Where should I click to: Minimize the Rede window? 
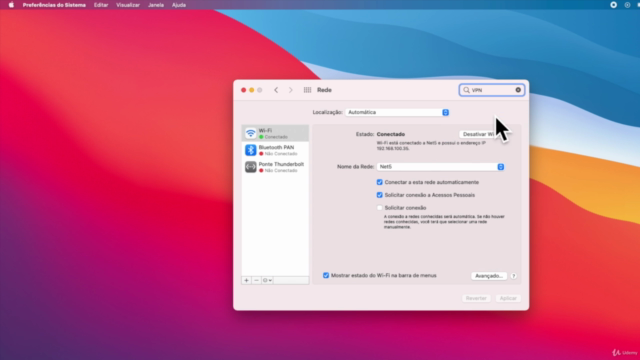coord(251,90)
